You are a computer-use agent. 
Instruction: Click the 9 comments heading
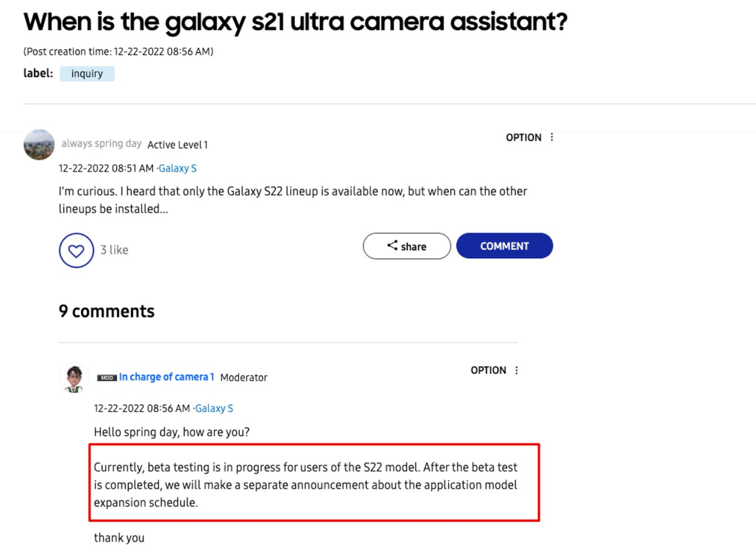tap(107, 311)
